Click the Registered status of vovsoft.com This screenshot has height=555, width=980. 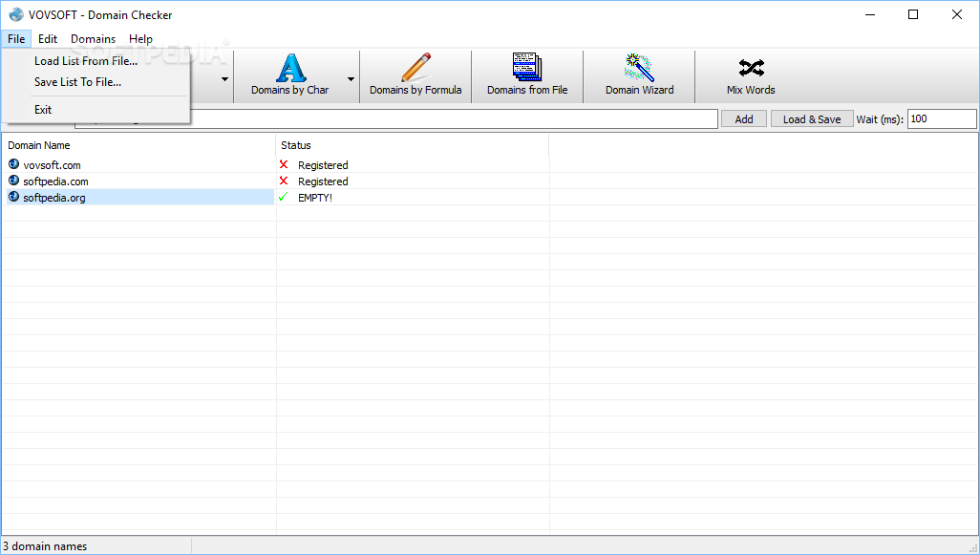323,165
